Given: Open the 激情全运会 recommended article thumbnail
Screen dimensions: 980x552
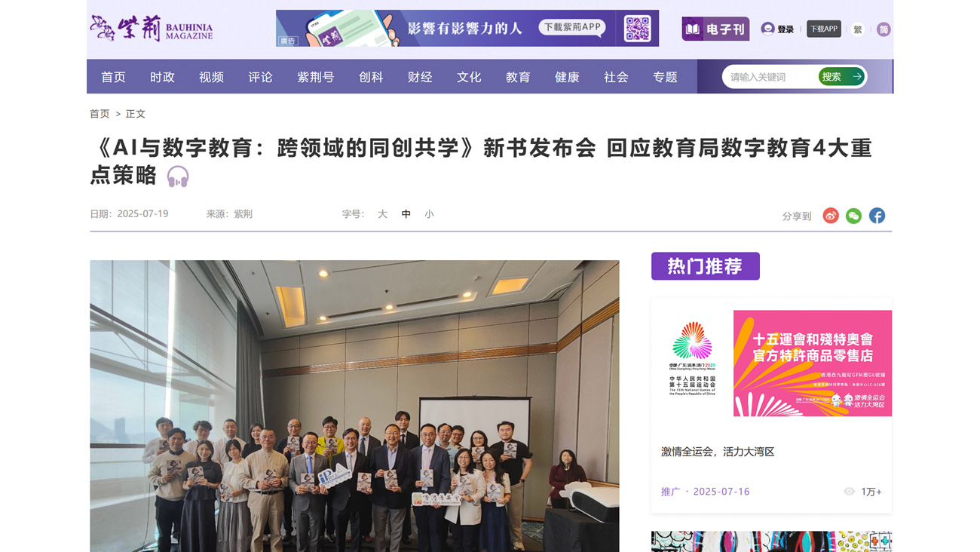Looking at the screenshot, I should (x=771, y=363).
